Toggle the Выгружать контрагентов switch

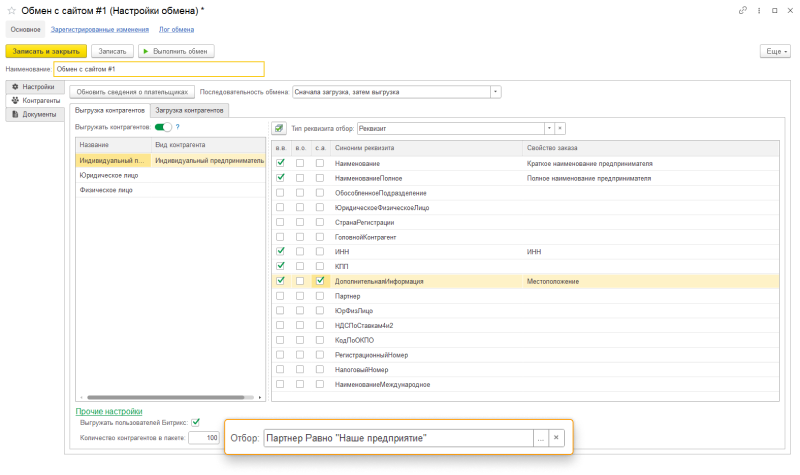click(162, 127)
